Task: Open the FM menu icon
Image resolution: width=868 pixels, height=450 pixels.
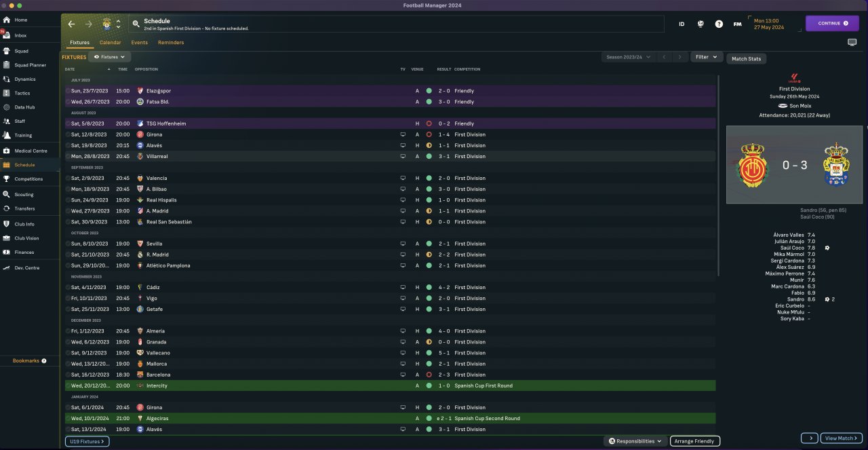Action: pyautogui.click(x=737, y=24)
